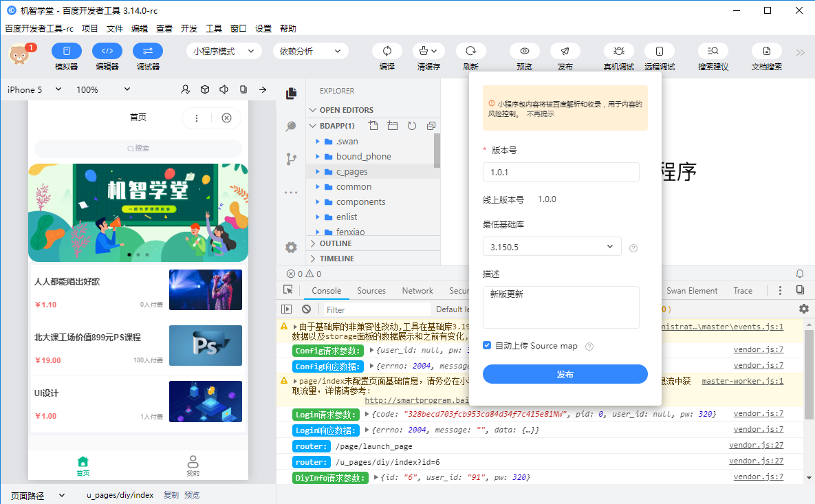815x504 pixels.
Task: Click the 预览 link in status bar
Action: click(x=192, y=495)
